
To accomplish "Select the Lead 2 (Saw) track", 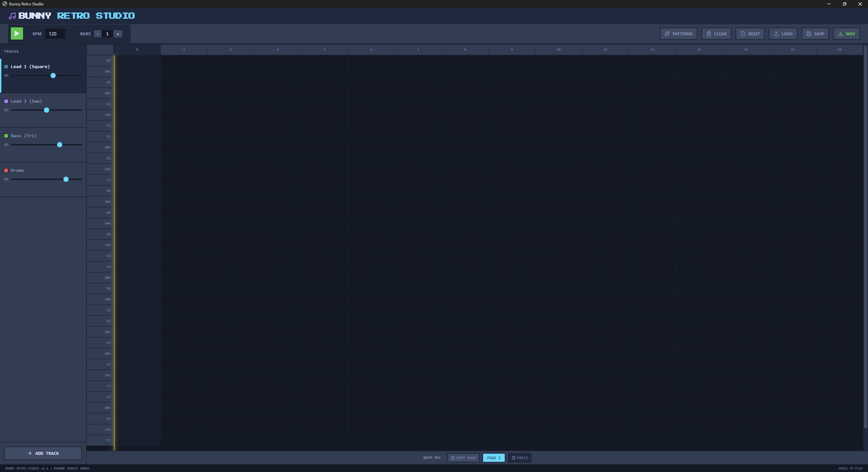I will tap(26, 101).
